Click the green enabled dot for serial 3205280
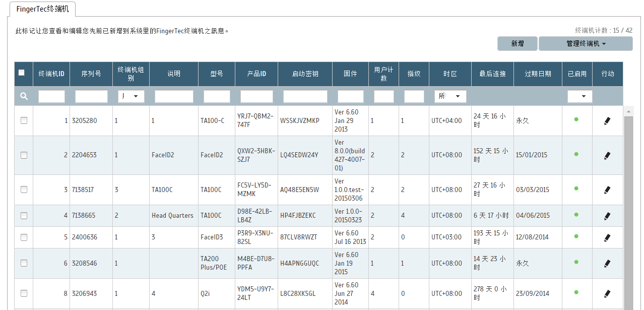This screenshot has height=310, width=644. 576,119
